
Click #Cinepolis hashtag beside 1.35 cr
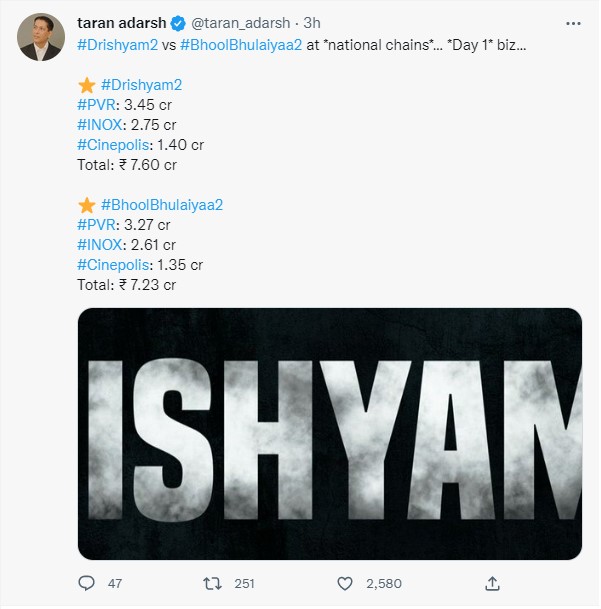pyautogui.click(x=112, y=265)
